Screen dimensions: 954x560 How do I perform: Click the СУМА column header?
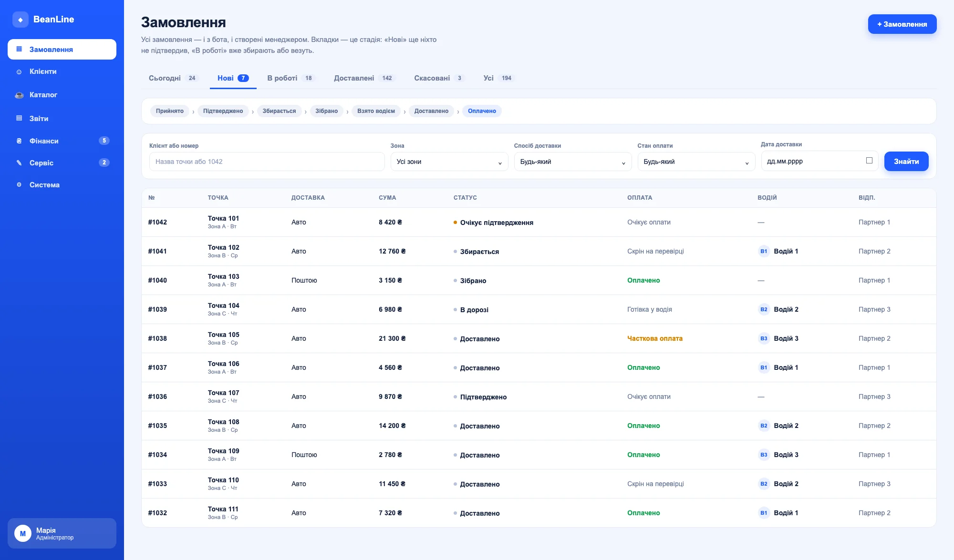click(387, 198)
